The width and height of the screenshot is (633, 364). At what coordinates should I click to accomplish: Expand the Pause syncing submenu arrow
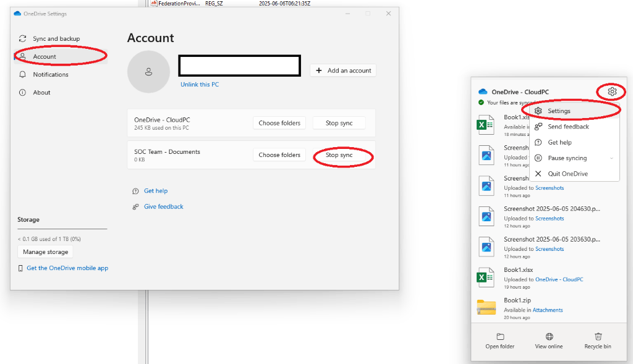coord(611,158)
